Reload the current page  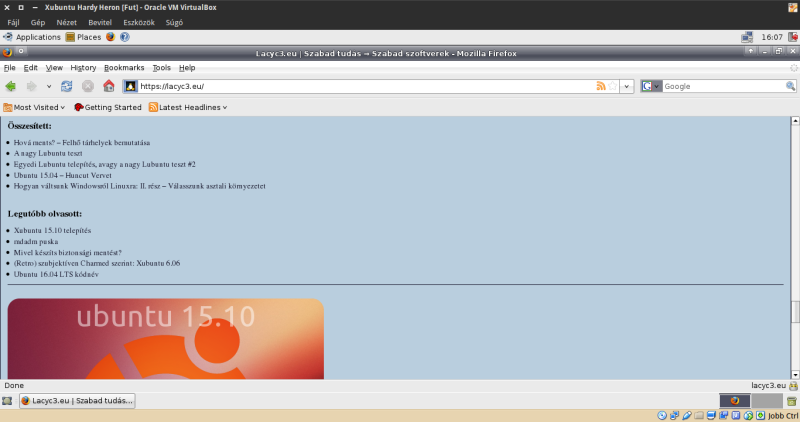pos(66,86)
